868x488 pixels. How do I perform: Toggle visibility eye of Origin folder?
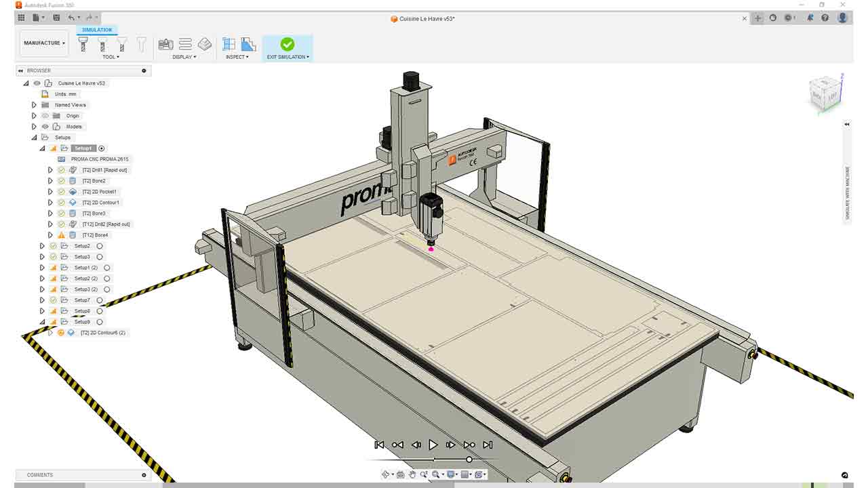coord(45,116)
